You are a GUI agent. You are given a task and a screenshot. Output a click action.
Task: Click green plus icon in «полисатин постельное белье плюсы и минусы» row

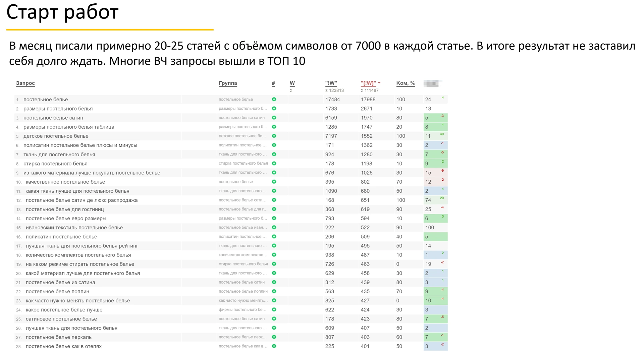click(274, 145)
